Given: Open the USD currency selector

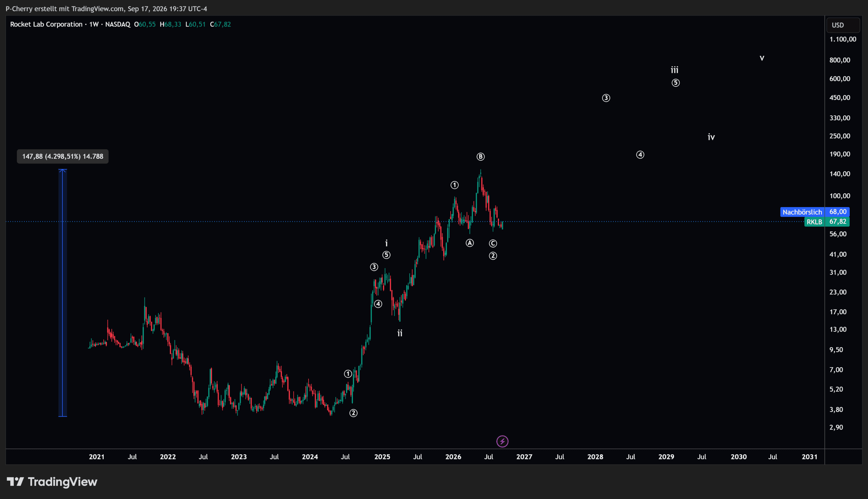Looking at the screenshot, I should tap(843, 25).
